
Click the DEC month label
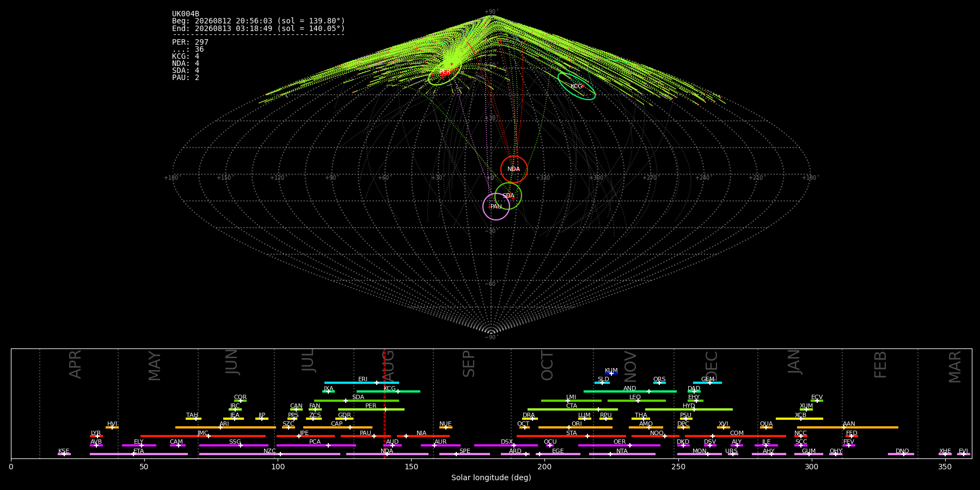(x=712, y=366)
